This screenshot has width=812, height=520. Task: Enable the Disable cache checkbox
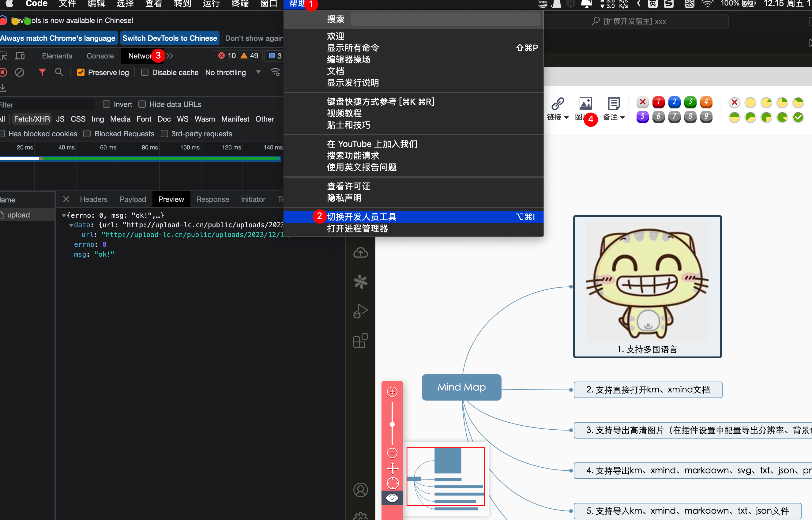[145, 72]
